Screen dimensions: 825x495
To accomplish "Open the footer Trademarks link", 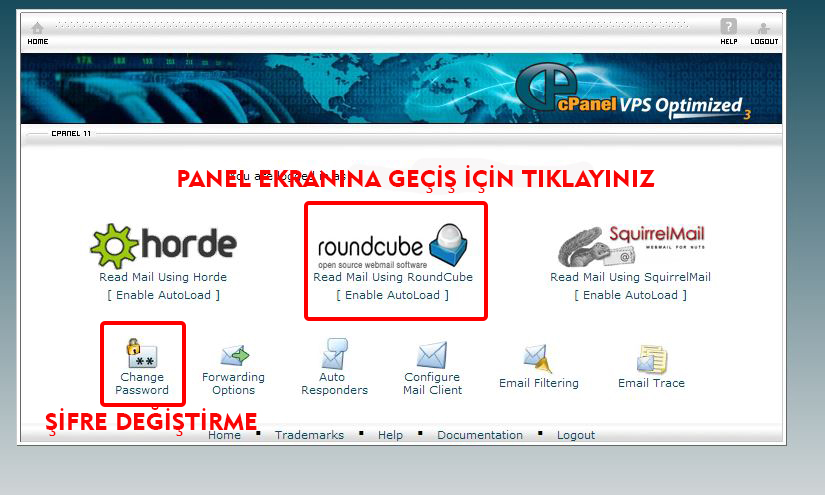I will [309, 435].
